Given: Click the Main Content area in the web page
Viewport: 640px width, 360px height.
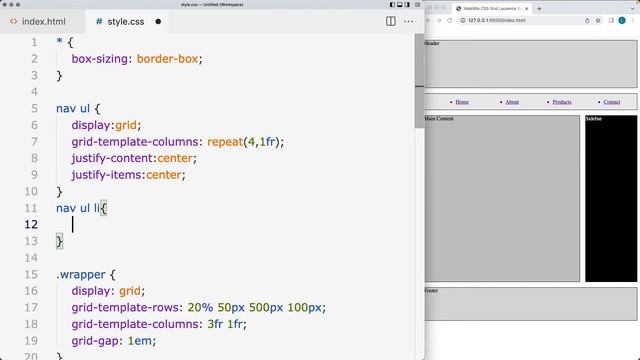Looking at the screenshot, I should click(x=502, y=198).
